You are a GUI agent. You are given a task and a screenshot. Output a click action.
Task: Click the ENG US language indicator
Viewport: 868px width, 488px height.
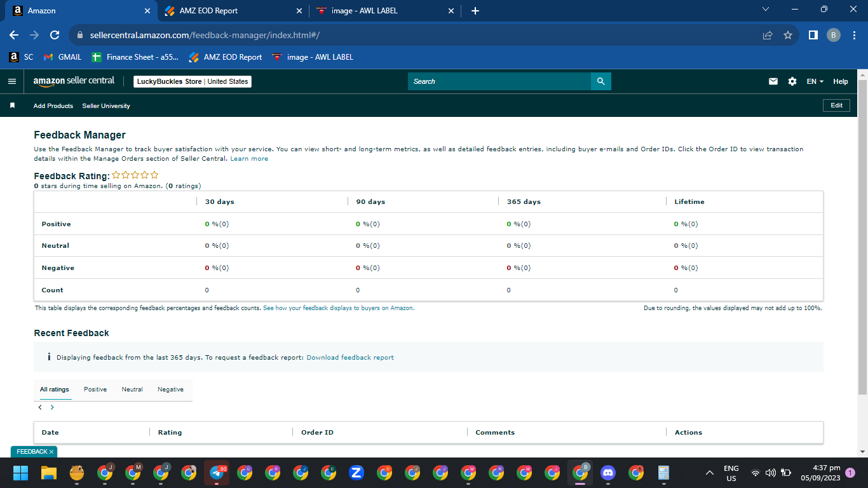pos(731,473)
